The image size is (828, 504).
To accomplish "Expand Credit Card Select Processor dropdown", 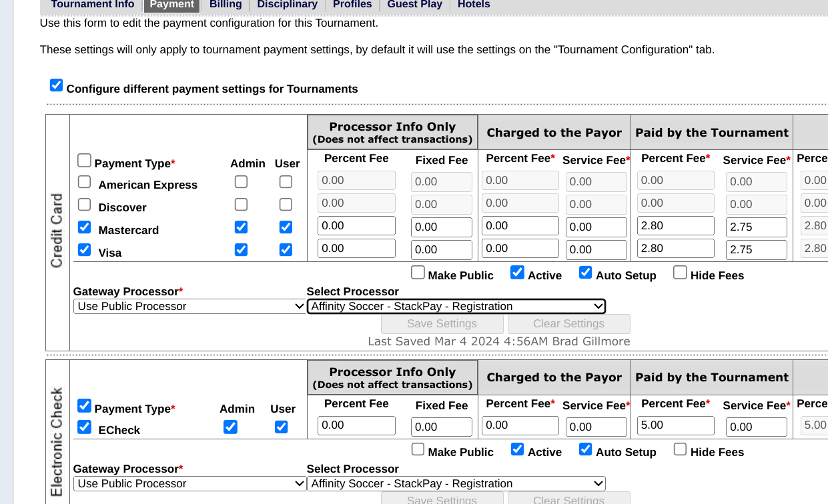I will [x=456, y=307].
